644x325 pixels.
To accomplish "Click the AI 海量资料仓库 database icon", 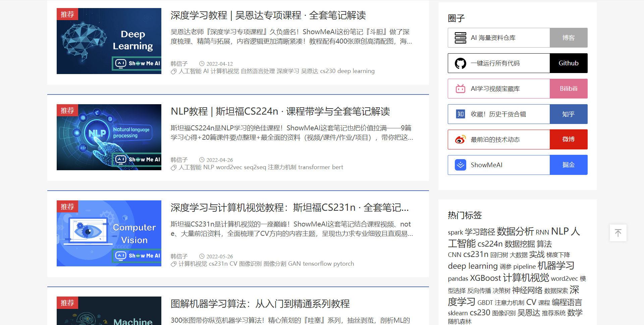I will (460, 38).
